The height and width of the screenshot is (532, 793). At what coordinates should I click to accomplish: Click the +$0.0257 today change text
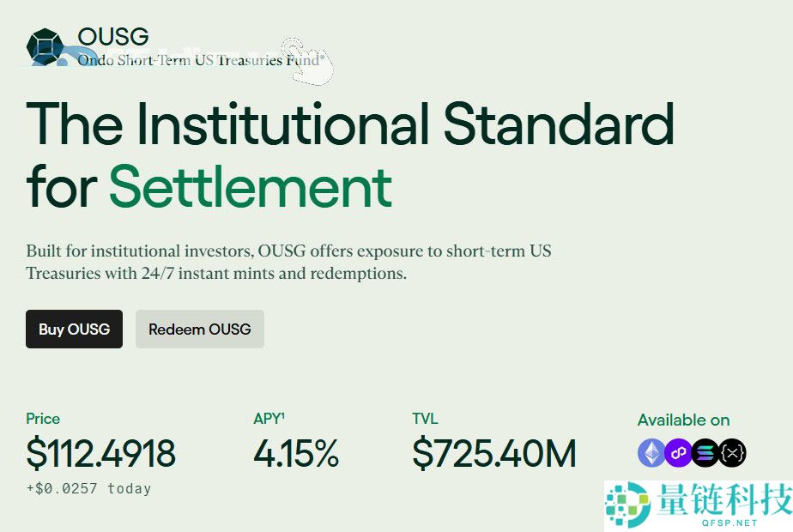[x=88, y=488]
